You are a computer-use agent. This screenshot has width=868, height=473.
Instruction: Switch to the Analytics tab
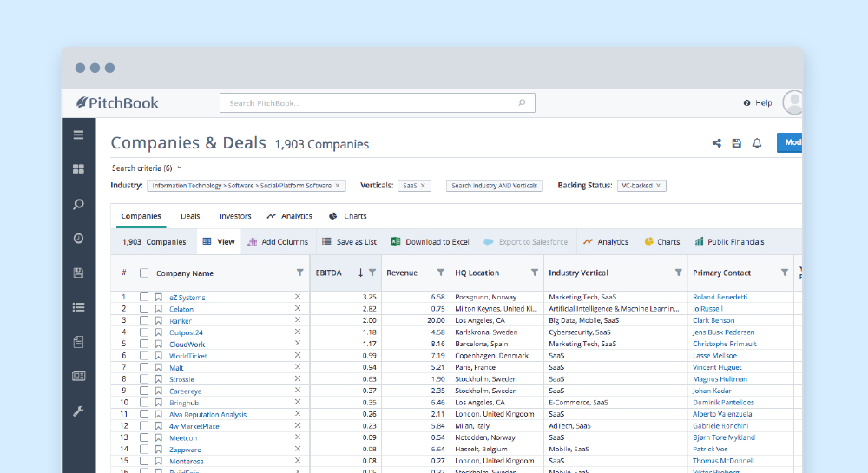290,216
